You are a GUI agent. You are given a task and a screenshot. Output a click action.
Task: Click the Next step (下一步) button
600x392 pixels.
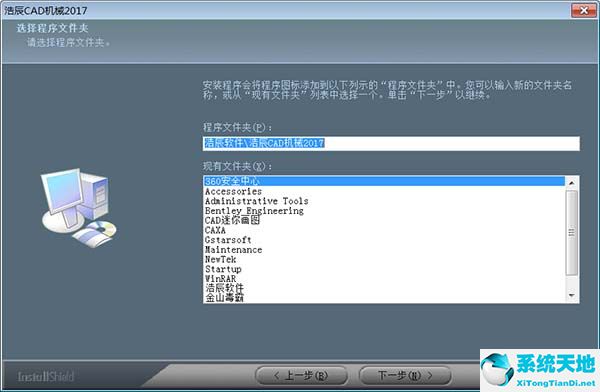click(x=405, y=376)
